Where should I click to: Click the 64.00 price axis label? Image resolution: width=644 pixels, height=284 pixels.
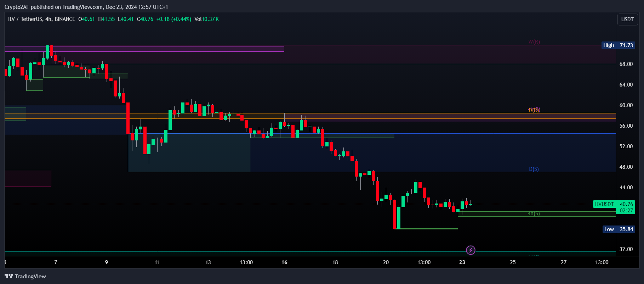coord(626,85)
